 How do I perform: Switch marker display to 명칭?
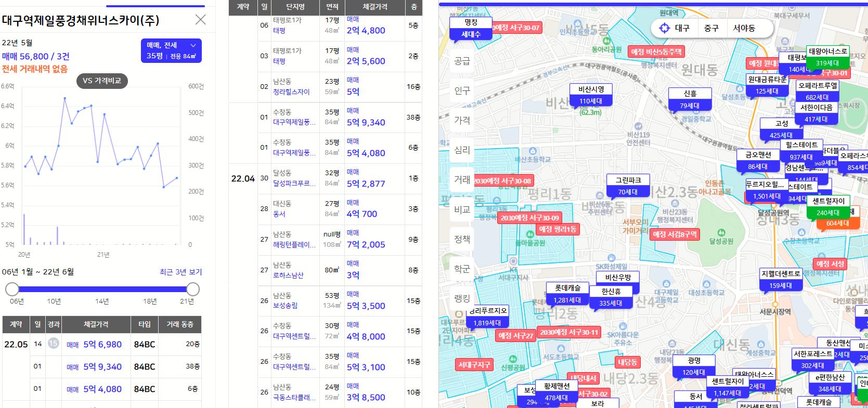click(x=471, y=22)
